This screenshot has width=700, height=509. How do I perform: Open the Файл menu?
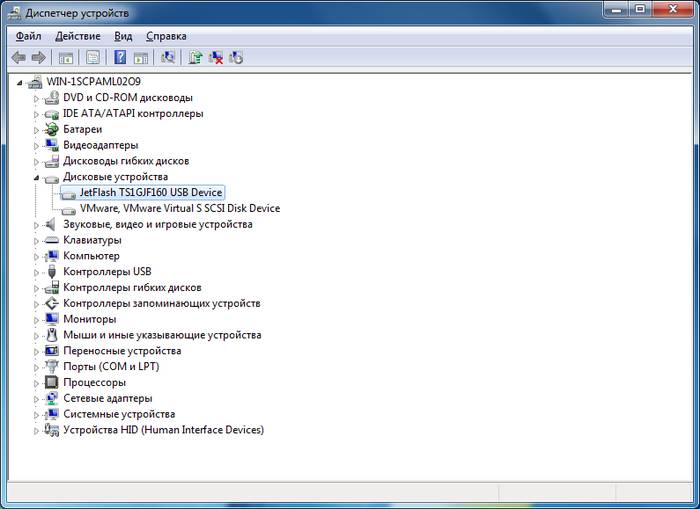[x=28, y=36]
